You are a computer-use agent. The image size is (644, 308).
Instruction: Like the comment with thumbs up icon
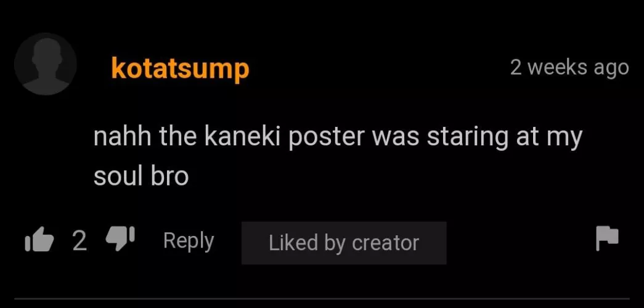(39, 241)
